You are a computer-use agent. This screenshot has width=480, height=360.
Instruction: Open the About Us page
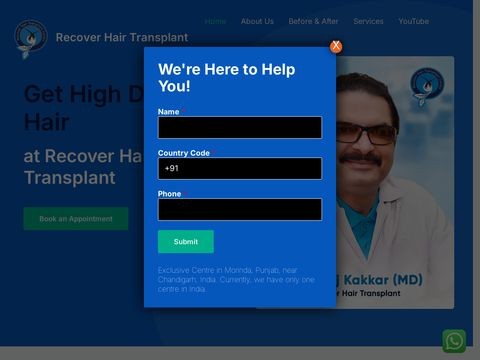257,21
